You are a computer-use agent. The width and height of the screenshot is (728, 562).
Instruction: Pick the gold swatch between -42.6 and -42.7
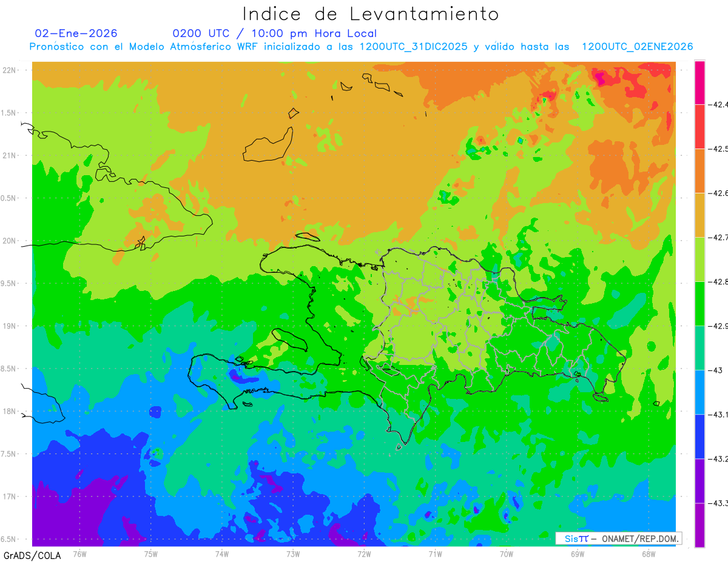699,215
